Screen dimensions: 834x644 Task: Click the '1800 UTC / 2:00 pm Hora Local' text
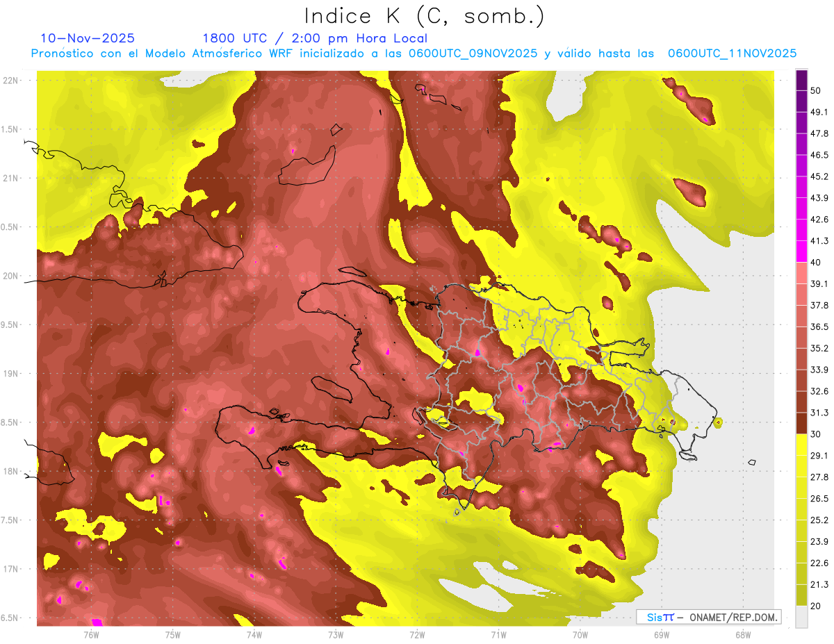pos(315,38)
